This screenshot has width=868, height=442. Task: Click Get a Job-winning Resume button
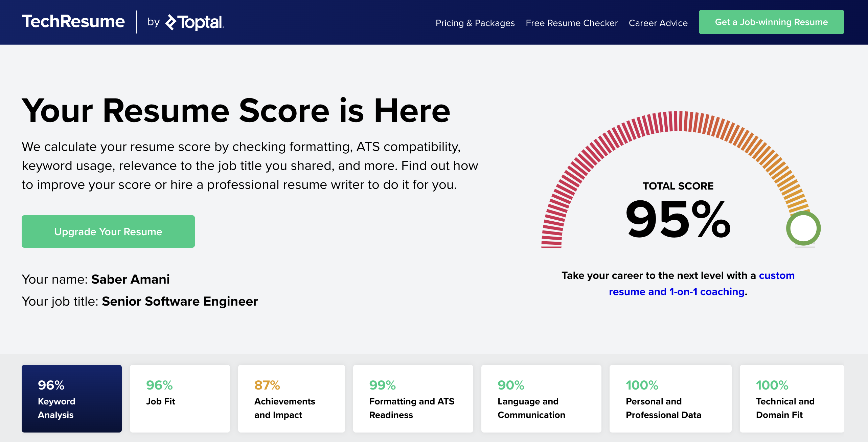pos(771,22)
